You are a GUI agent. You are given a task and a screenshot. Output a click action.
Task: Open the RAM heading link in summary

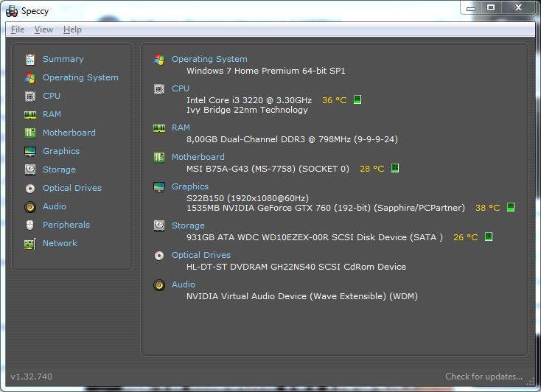point(181,127)
